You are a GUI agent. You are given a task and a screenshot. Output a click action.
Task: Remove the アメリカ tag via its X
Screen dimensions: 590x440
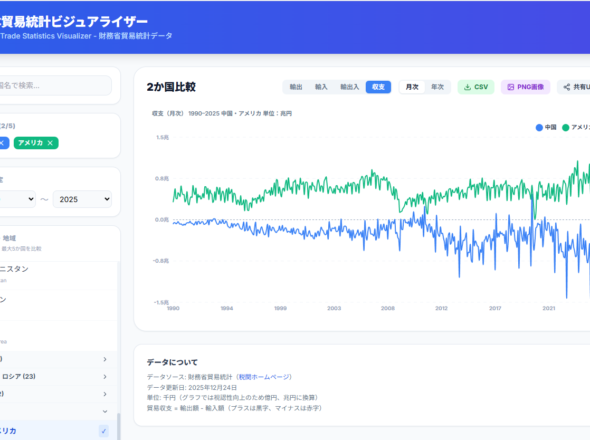click(x=50, y=143)
